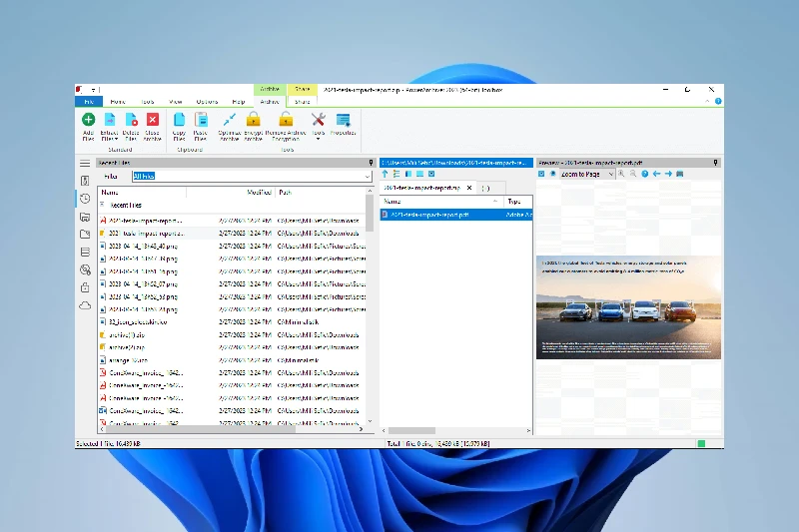Sort archive contents by Type column
Viewport: 799px width, 532px height.
[x=517, y=202]
